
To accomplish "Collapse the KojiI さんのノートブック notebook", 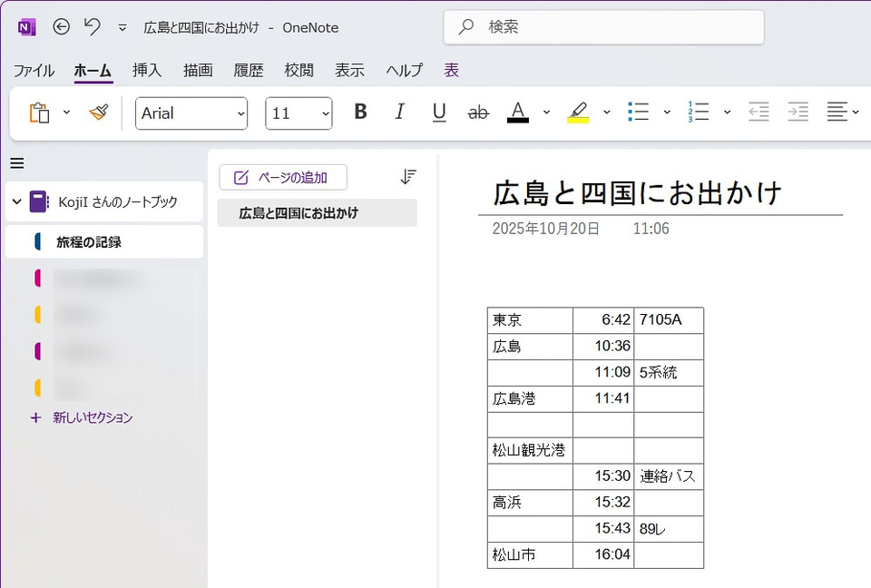I will click(16, 201).
